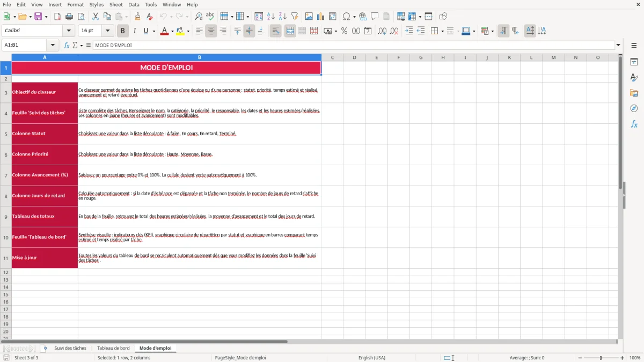The image size is (644, 362).
Task: Open the Font Color dropdown arrow
Action: click(x=172, y=31)
